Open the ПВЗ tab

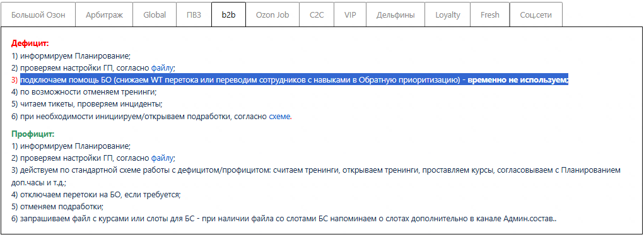tap(194, 14)
